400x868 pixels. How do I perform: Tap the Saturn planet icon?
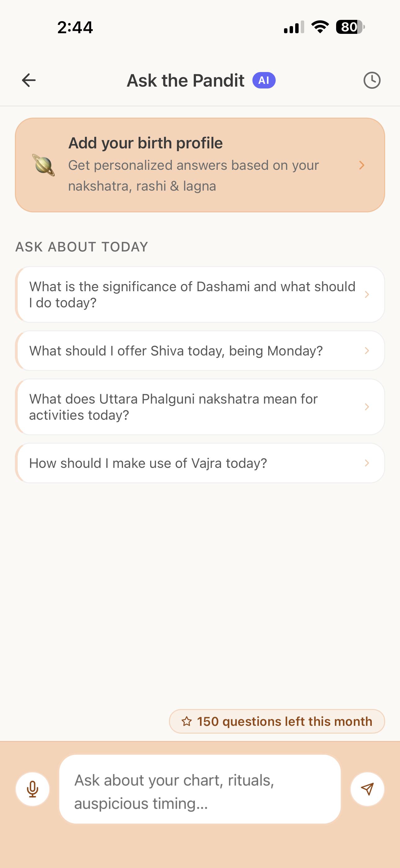coord(43,165)
